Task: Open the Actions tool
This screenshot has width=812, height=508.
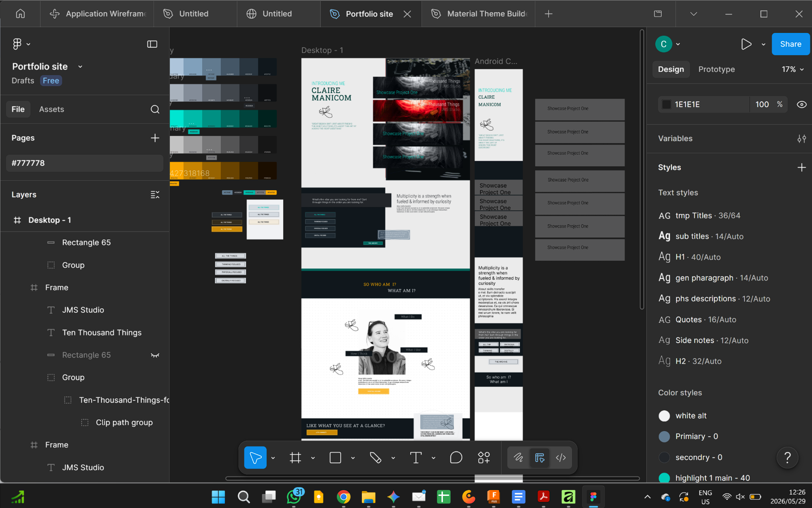Action: point(484,458)
